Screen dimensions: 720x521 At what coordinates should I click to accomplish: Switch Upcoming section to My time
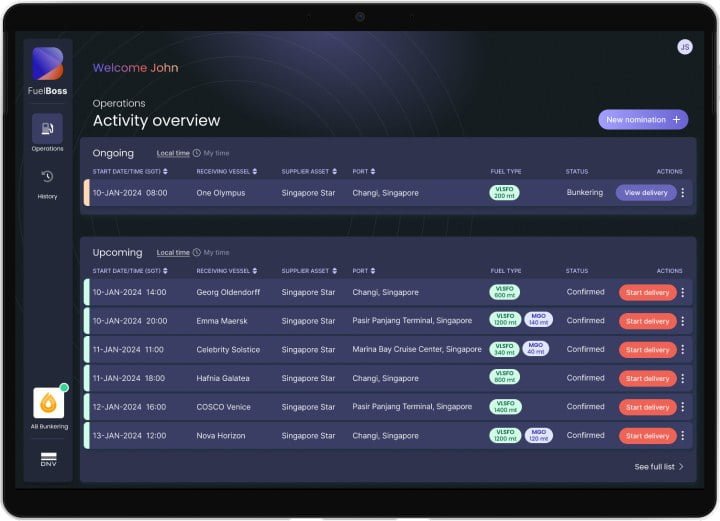click(215, 253)
